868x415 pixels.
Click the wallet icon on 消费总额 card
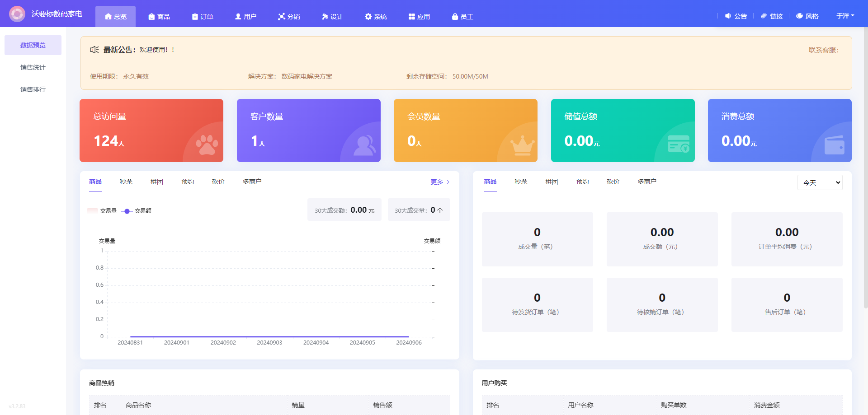tap(835, 145)
